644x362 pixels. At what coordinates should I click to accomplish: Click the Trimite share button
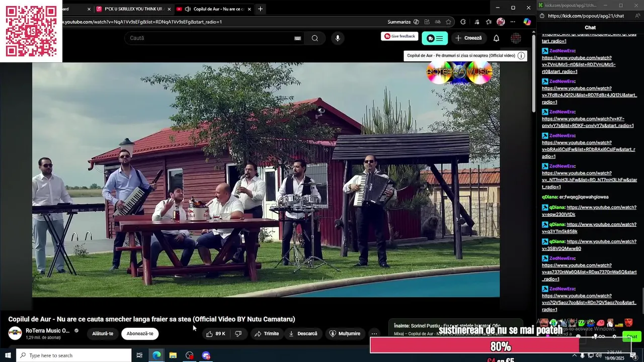click(267, 334)
